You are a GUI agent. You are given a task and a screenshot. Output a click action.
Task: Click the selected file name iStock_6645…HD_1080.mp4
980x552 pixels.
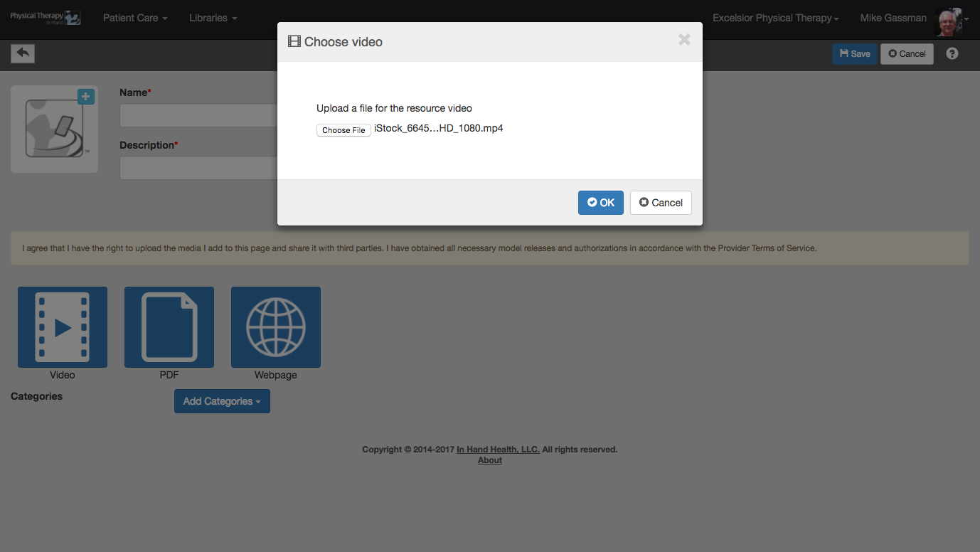click(439, 128)
